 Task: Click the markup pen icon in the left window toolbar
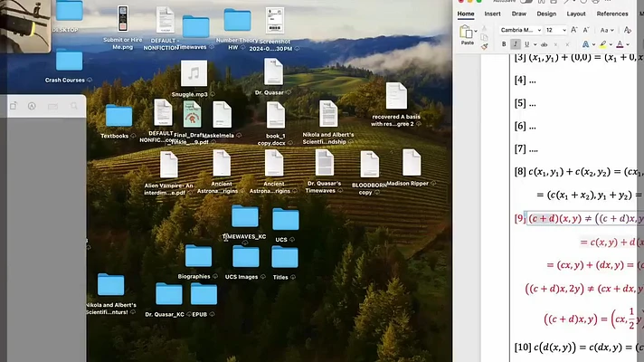(x=32, y=106)
